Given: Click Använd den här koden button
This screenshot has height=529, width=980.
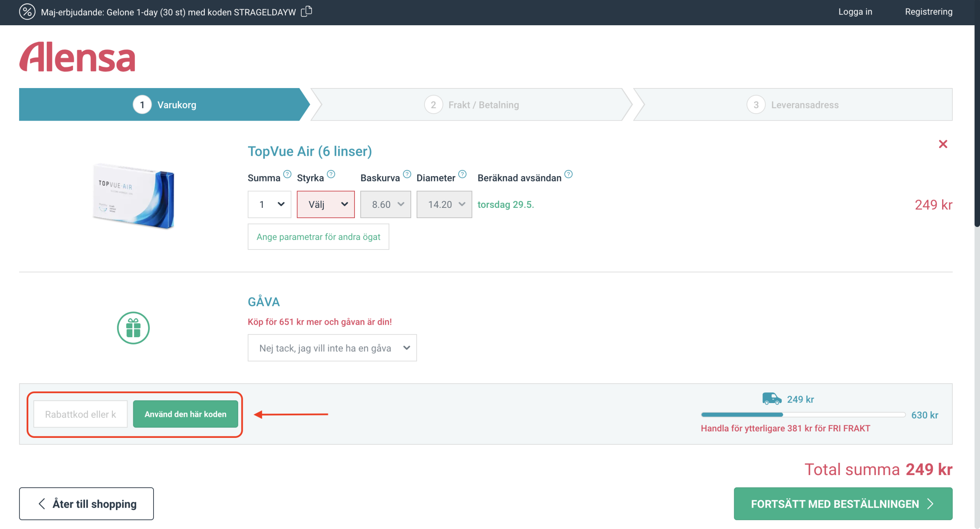Looking at the screenshot, I should [186, 414].
